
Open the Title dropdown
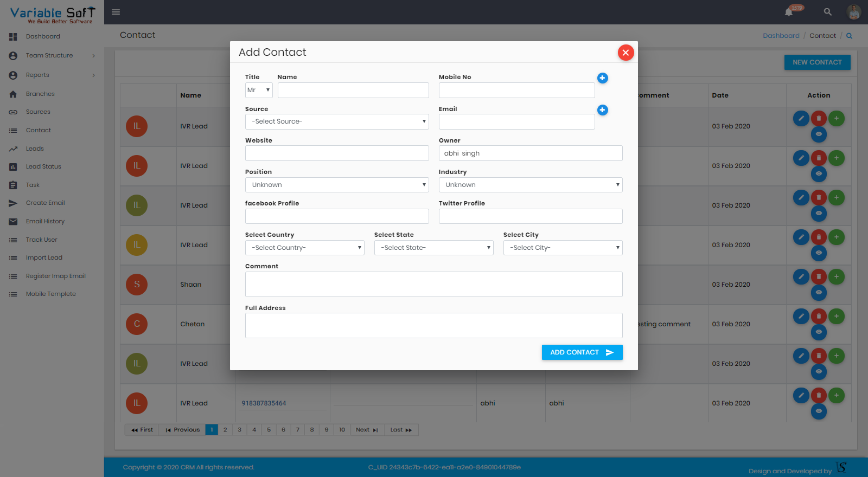(x=259, y=90)
